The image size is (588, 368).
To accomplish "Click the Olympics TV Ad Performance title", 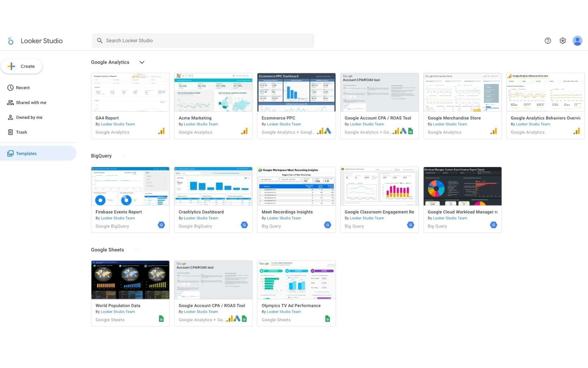I will [x=291, y=306].
